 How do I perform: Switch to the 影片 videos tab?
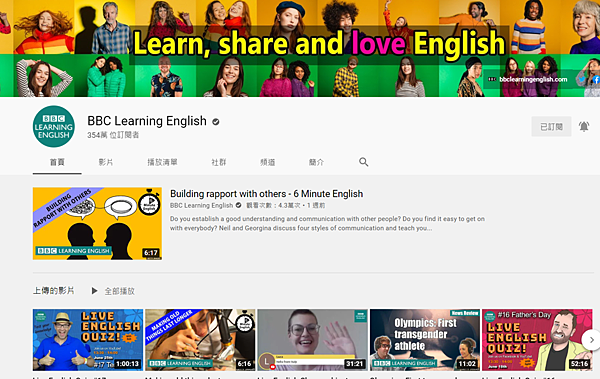click(106, 162)
